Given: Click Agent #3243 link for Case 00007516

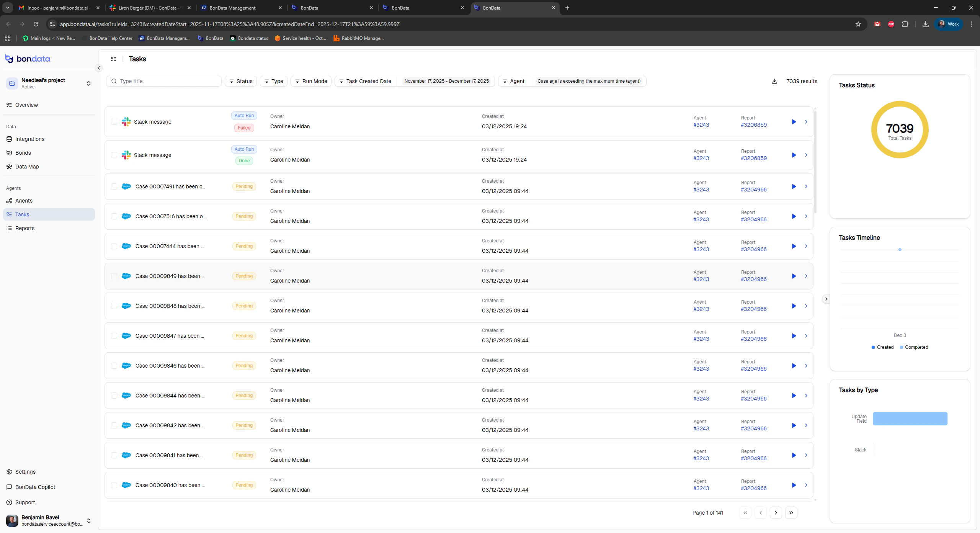Looking at the screenshot, I should tap(701, 219).
